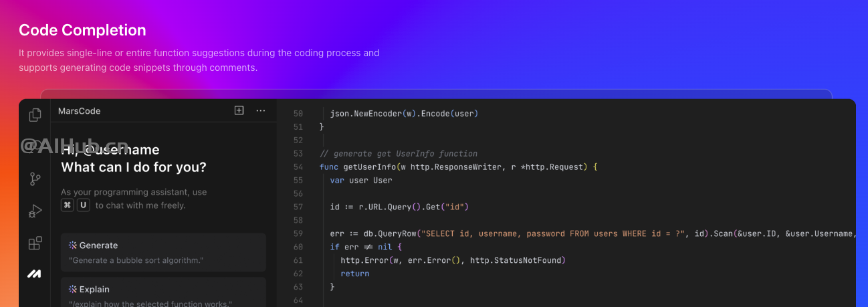Choose the Generate bubble sort suggestion card

coord(163,252)
